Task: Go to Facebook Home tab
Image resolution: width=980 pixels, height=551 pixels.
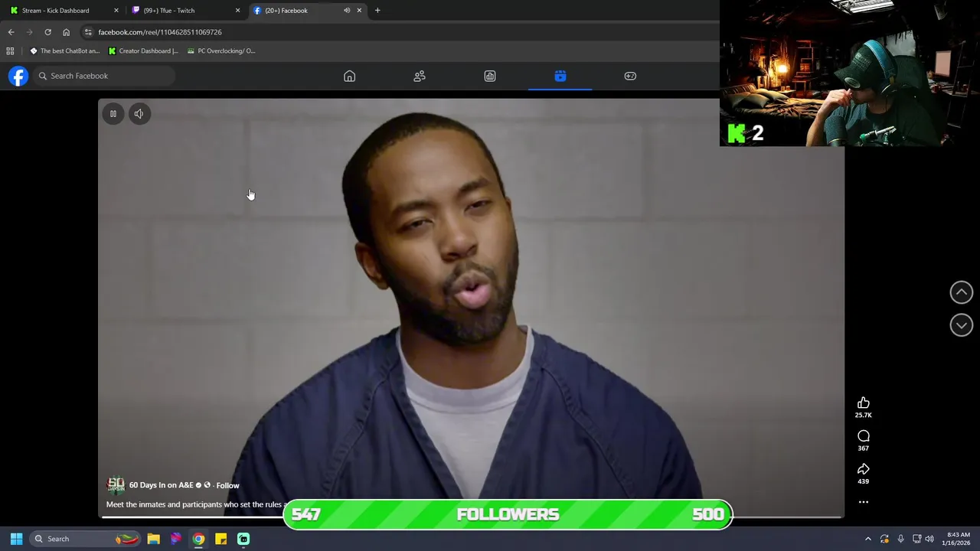Action: 349,76
